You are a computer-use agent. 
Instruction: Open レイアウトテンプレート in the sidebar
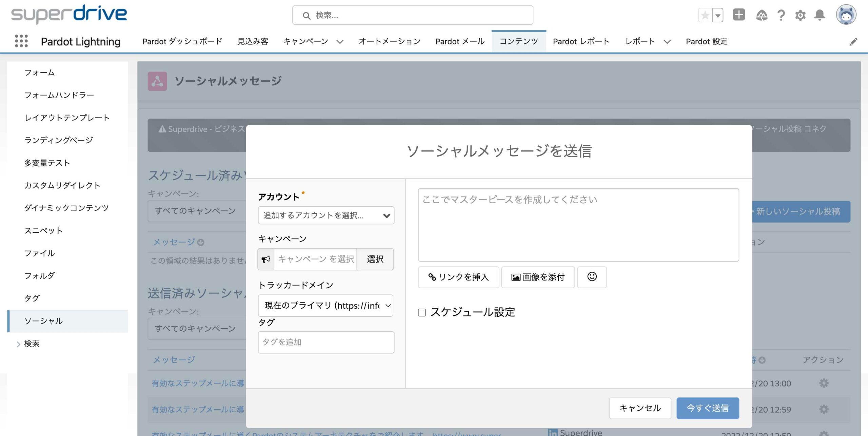[x=67, y=118]
